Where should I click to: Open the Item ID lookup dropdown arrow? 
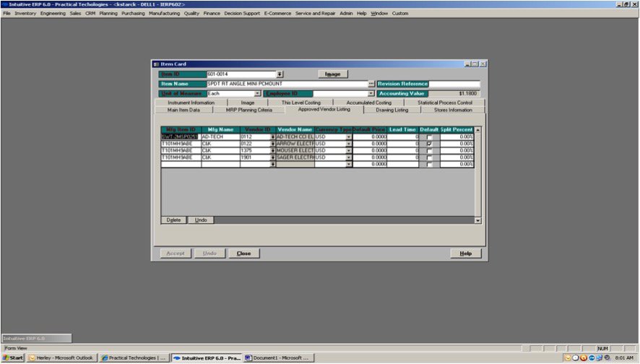point(280,74)
